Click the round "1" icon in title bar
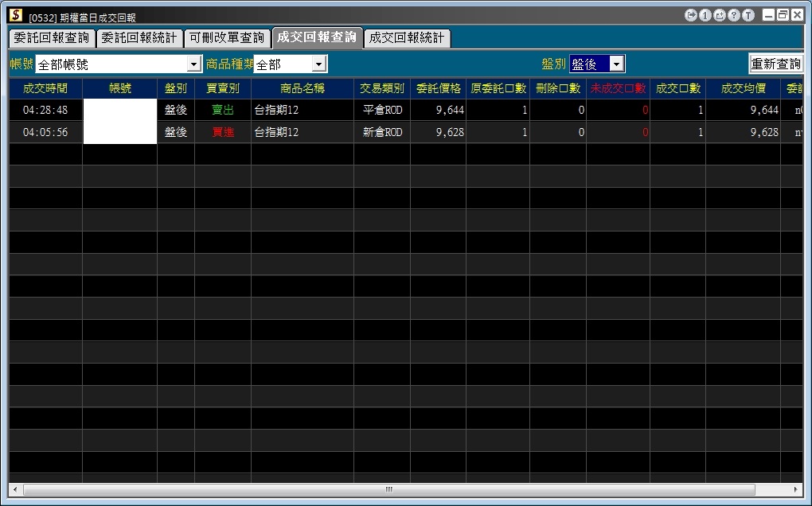This screenshot has height=506, width=812. [705, 16]
